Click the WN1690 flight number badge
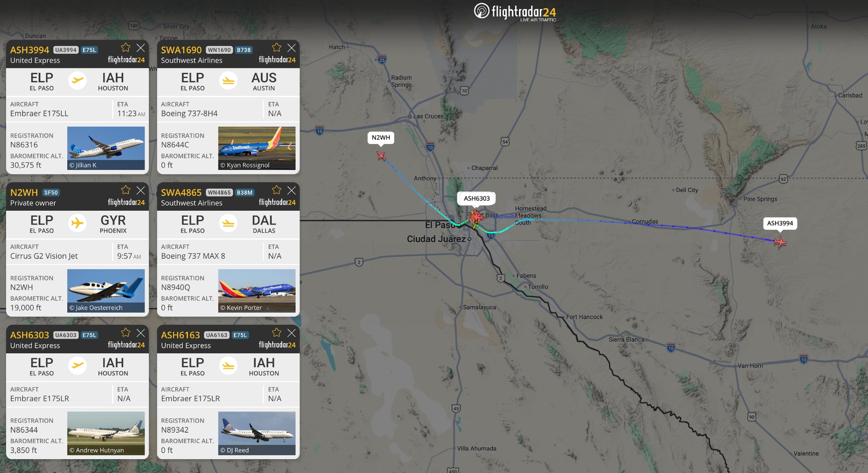Screen dimensions: 868x473 219,50
